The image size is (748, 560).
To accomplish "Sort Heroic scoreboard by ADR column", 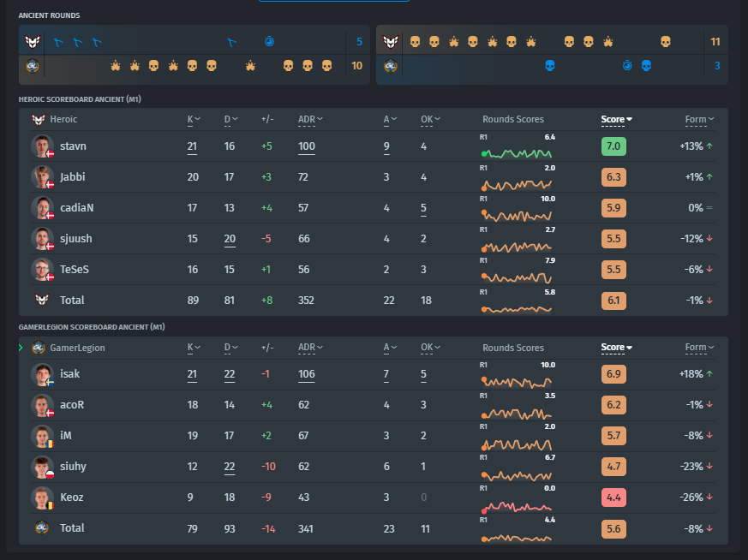I will [x=310, y=120].
